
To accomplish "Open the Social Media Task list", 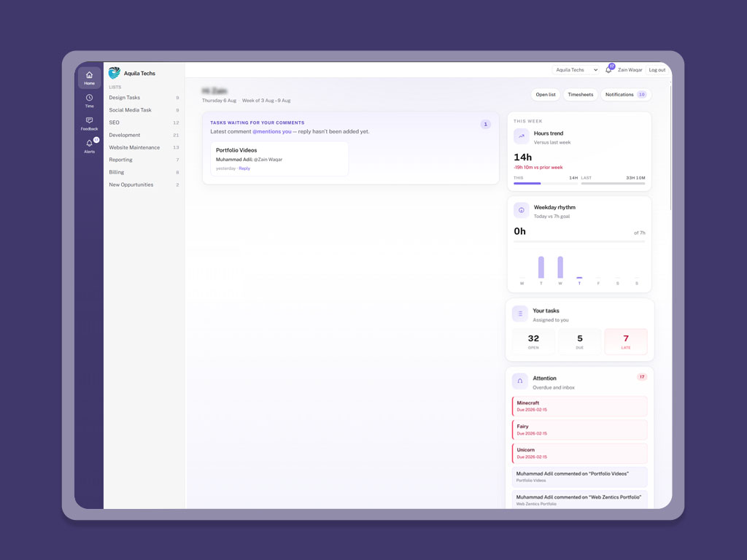I will click(144, 110).
